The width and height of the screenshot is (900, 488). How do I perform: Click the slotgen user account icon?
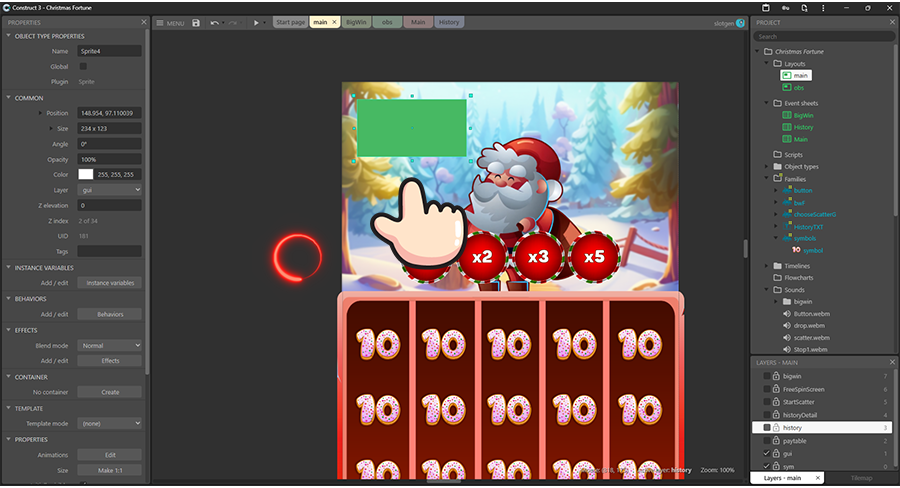pyautogui.click(x=740, y=22)
